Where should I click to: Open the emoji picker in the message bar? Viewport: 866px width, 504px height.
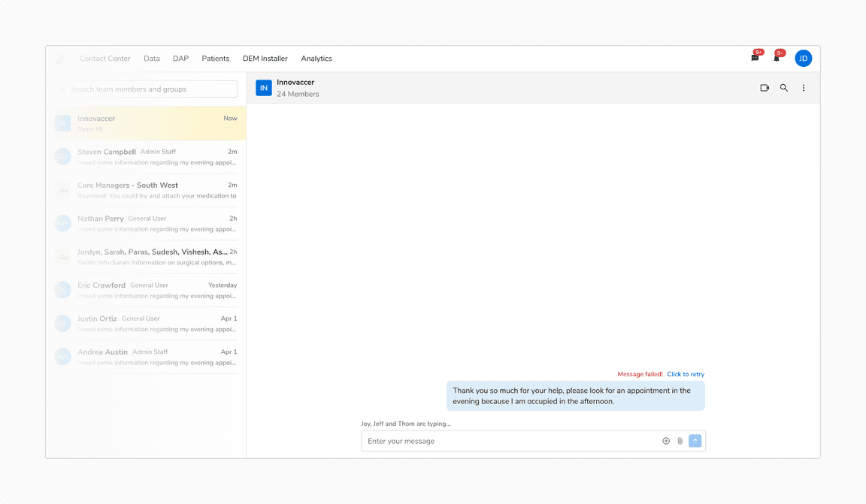[666, 441]
